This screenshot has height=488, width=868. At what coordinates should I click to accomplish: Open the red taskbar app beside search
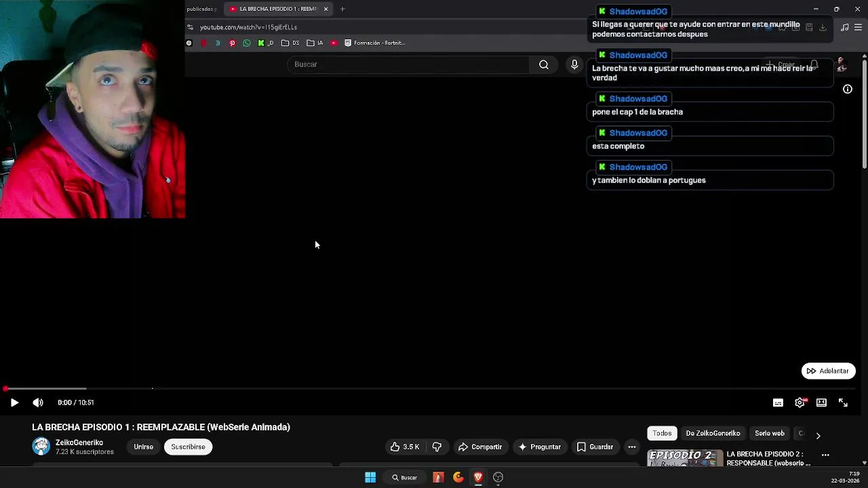[438, 477]
